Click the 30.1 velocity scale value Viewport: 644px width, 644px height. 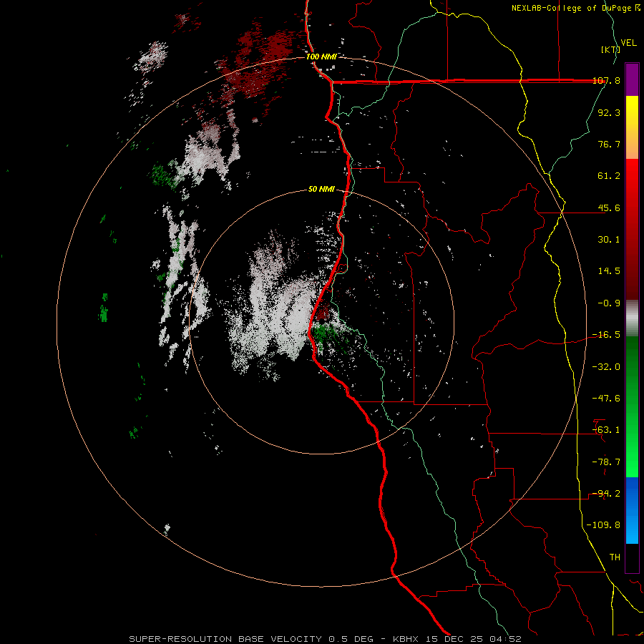(609, 240)
